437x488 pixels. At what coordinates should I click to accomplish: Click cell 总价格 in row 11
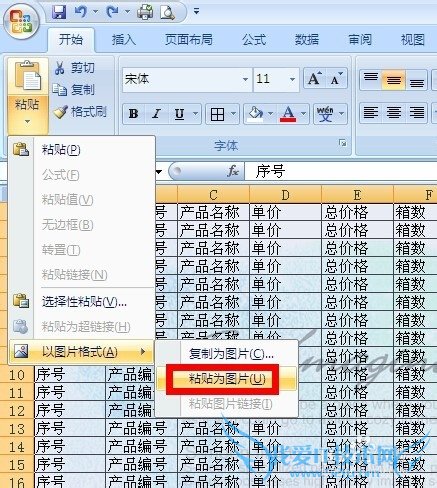pyautogui.click(x=357, y=393)
